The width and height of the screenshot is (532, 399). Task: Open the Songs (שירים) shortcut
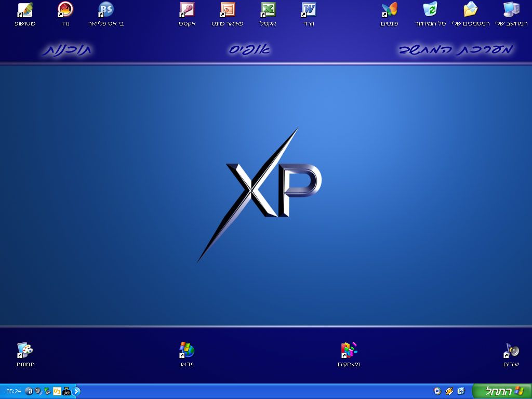(x=511, y=354)
